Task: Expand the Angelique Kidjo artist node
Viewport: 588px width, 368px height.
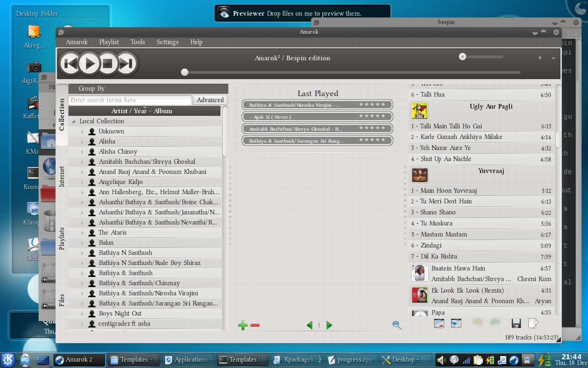Action: click(83, 182)
